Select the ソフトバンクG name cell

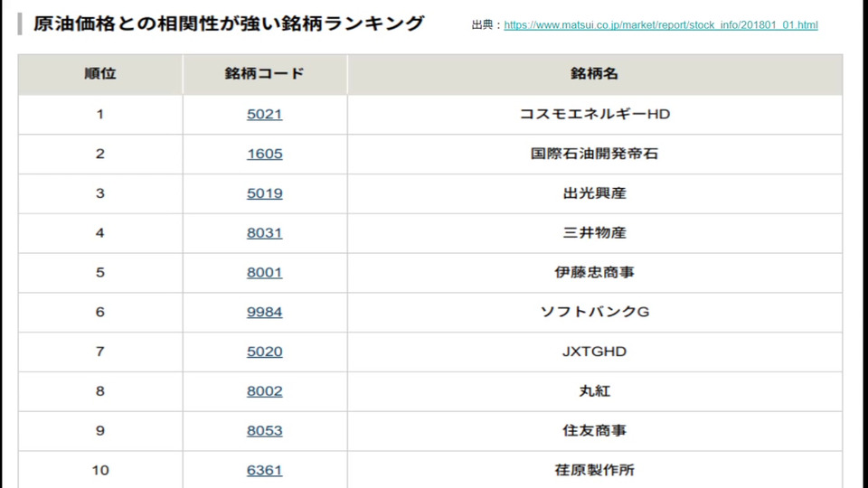[595, 312]
